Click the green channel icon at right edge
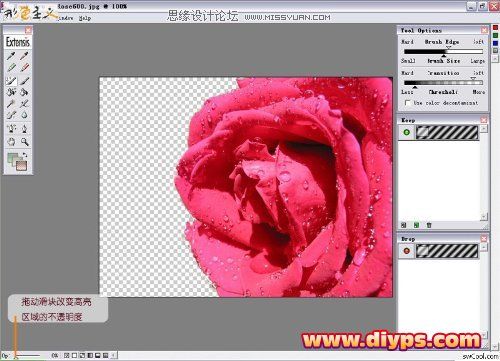Image resolution: width=500 pixels, height=361 pixels. (x=496, y=35)
